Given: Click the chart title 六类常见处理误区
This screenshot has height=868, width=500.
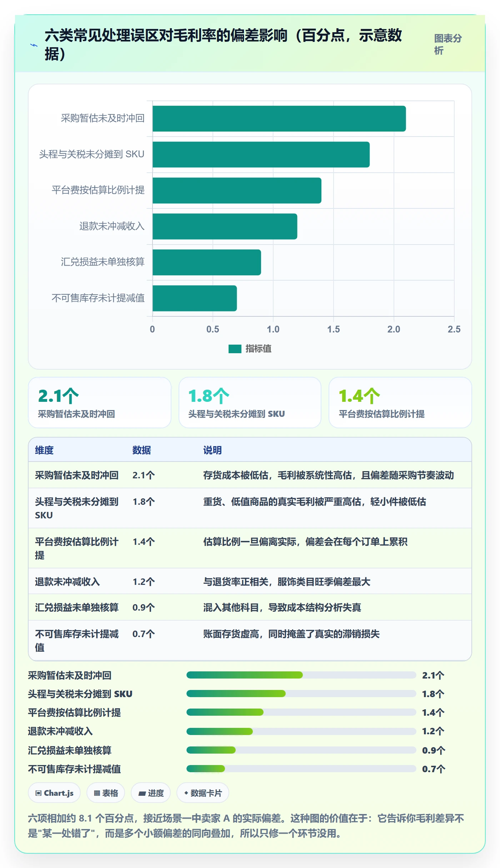Looking at the screenshot, I should (x=223, y=45).
